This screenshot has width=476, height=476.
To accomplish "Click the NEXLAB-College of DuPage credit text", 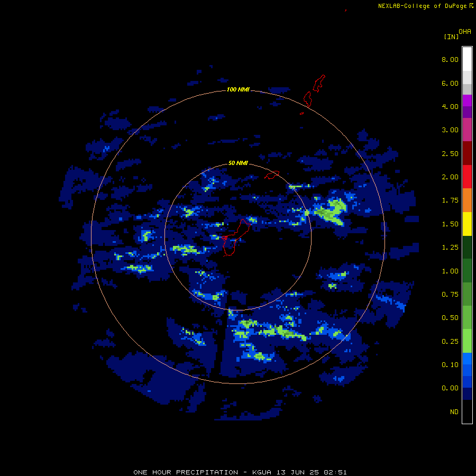I will click(x=422, y=6).
